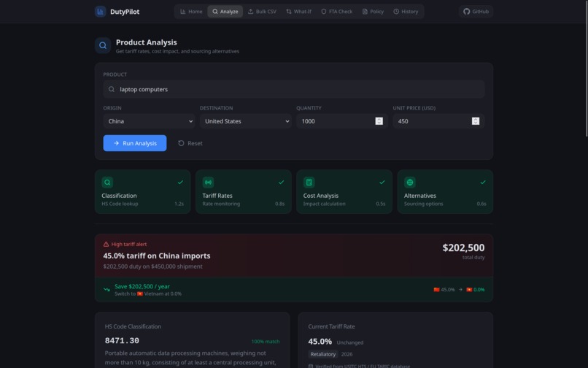Switch to the FTA Check tab
The height and width of the screenshot is (368, 588).
click(337, 12)
